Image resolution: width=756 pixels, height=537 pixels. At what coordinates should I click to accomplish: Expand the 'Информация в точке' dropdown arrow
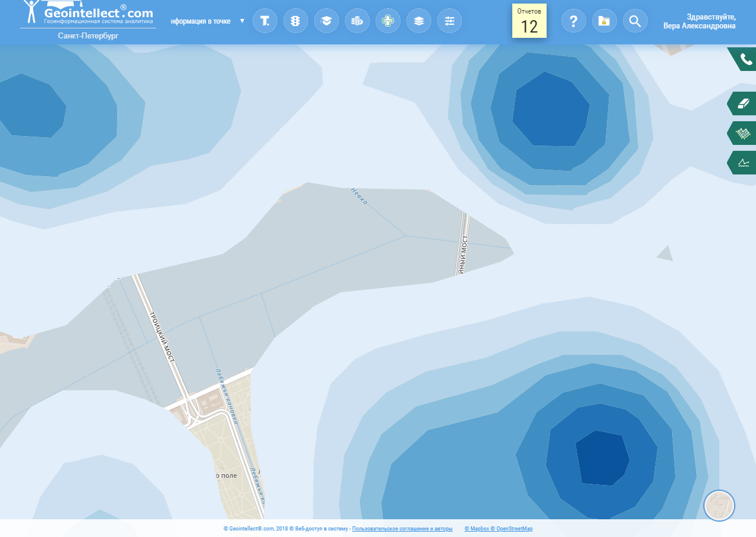coord(242,21)
